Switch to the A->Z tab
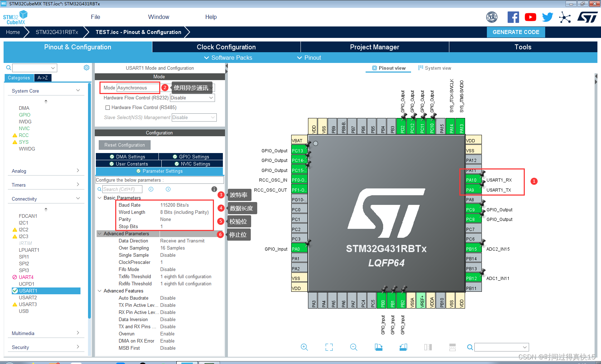601x364 pixels. (x=43, y=78)
